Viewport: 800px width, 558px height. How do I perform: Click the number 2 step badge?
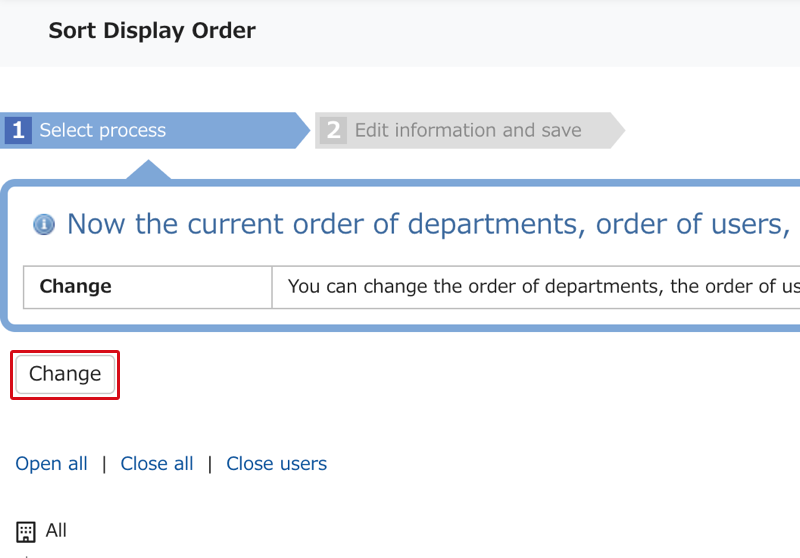point(334,130)
